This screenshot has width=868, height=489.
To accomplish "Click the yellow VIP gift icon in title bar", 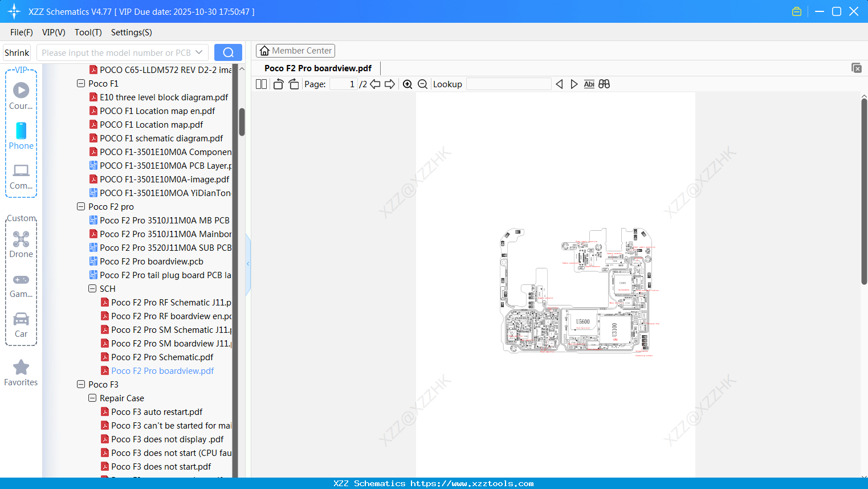I will point(797,11).
